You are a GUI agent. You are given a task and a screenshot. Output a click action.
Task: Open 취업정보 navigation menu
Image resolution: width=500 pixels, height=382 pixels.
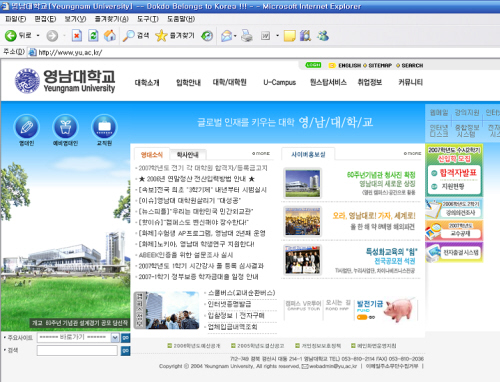(370, 82)
